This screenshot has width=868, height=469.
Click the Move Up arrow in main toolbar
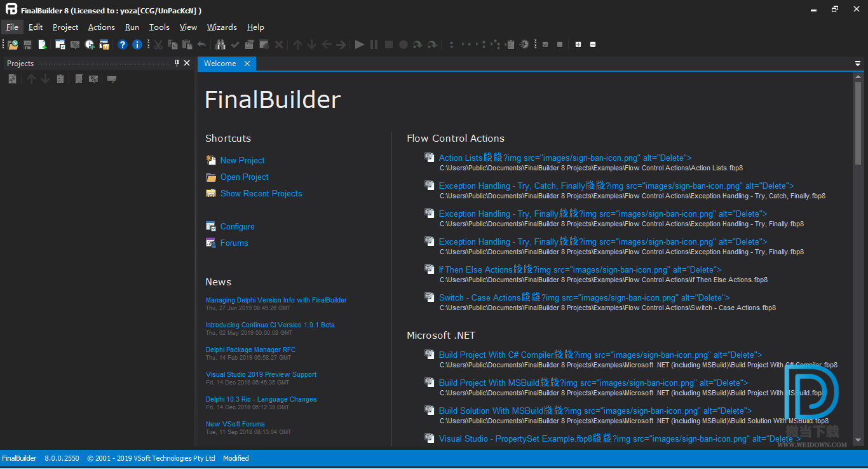pos(297,44)
